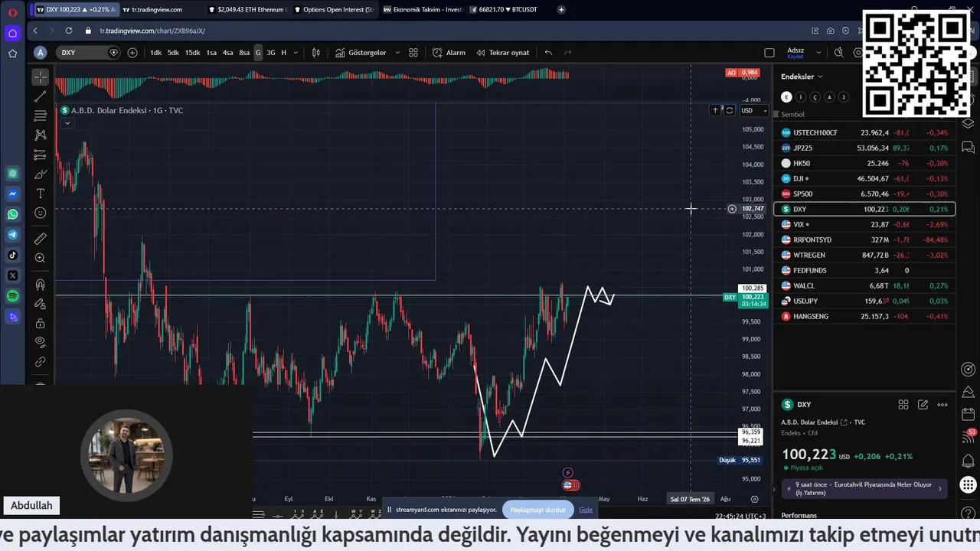Viewport: 980px width, 551px height.
Task: Select the USTECH100CF watchlist row
Action: (864, 132)
